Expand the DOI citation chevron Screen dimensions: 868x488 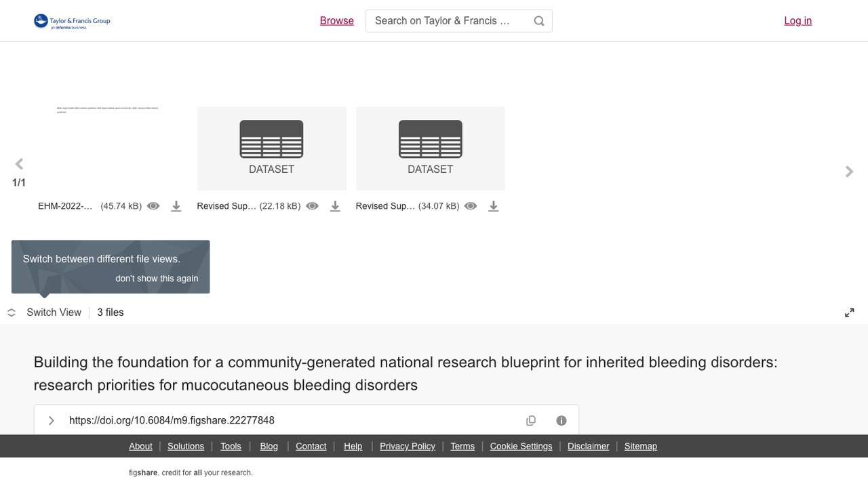click(51, 420)
